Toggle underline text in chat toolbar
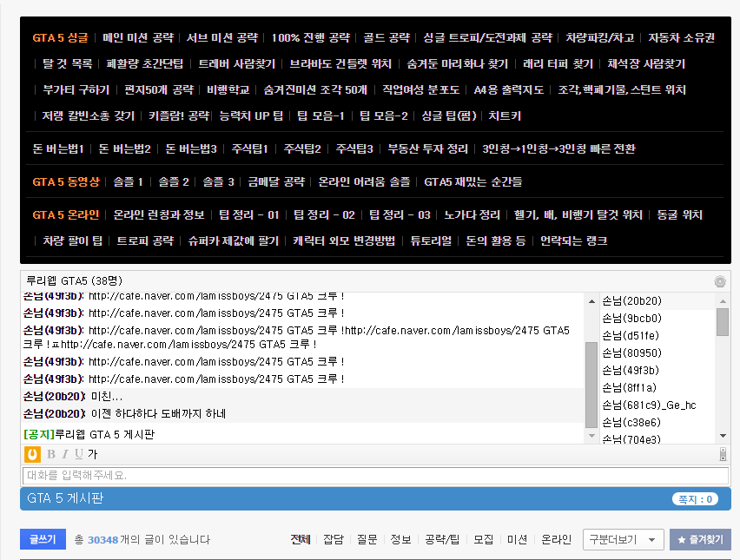740x560 pixels. 79,454
